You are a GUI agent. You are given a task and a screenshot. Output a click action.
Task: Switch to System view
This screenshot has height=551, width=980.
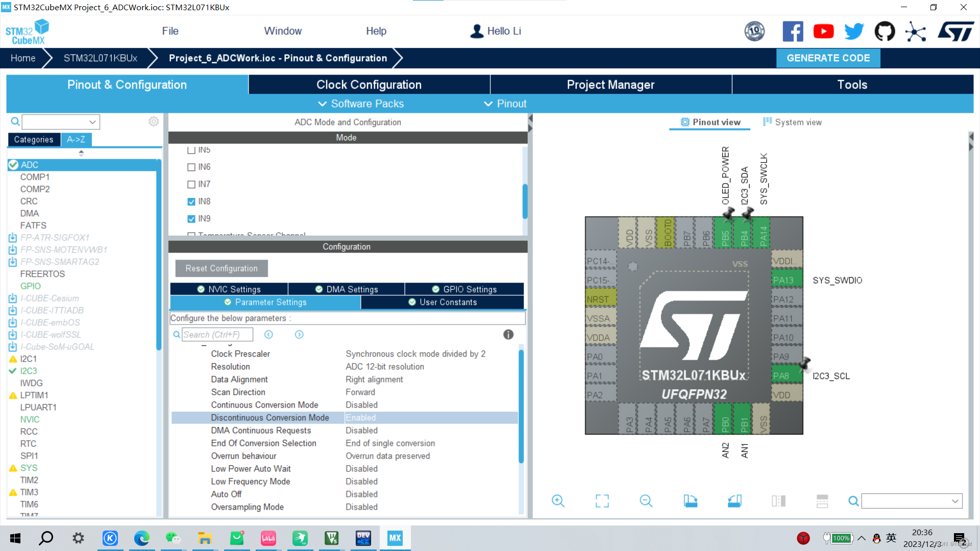(x=792, y=122)
